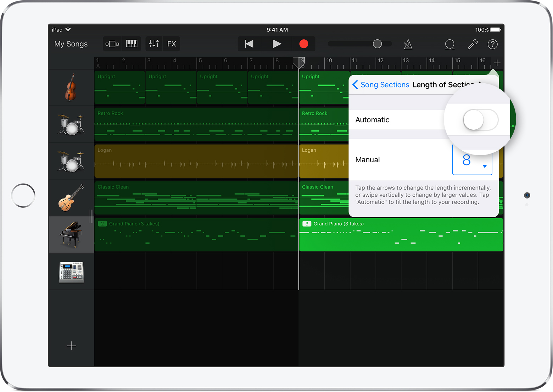Open song settings wrench icon
This screenshot has height=392, width=553.
click(x=473, y=44)
